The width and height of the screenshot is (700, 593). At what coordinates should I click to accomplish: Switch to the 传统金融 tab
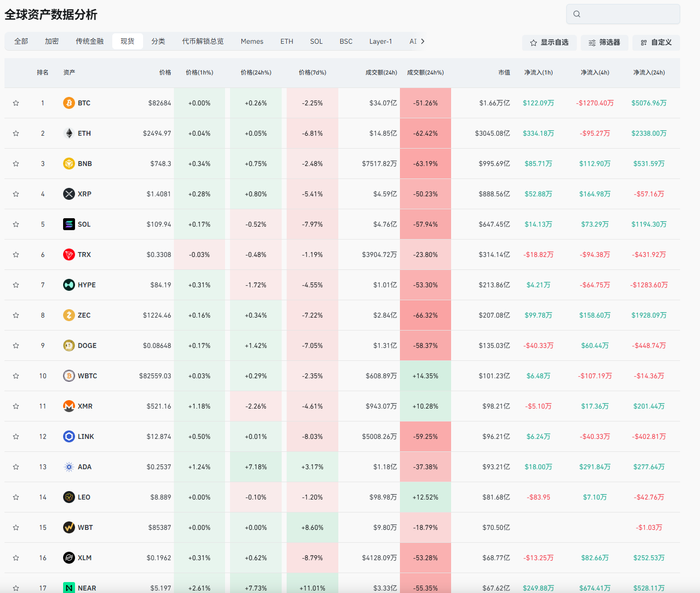pyautogui.click(x=90, y=41)
